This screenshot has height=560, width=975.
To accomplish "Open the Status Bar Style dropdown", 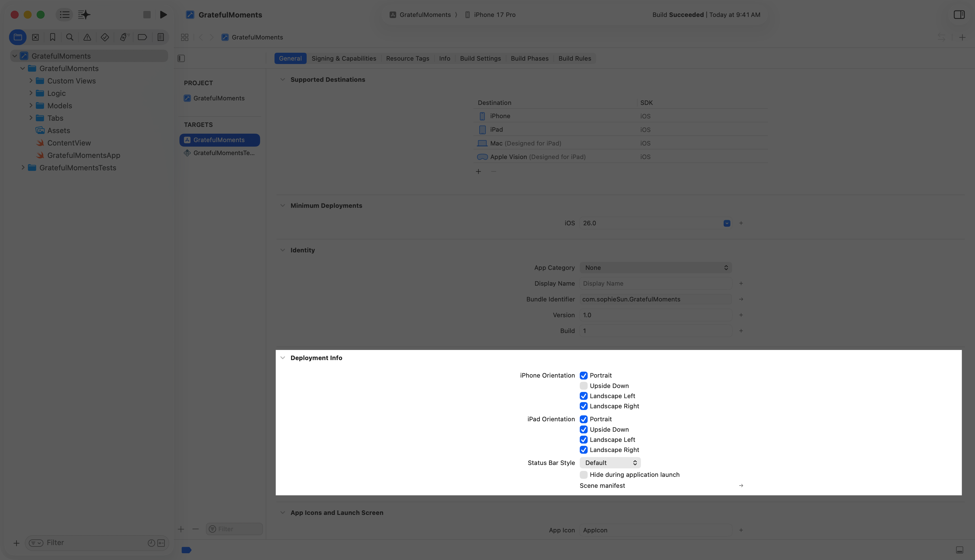I will coord(610,463).
